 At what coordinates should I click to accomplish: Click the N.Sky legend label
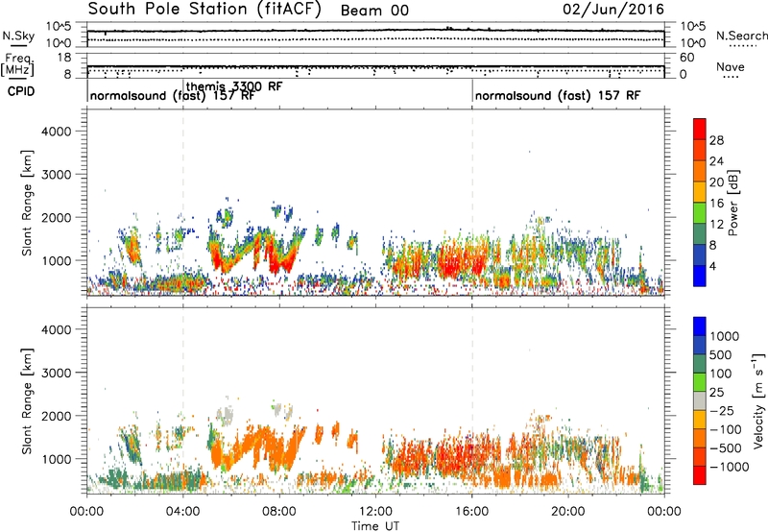pos(18,36)
